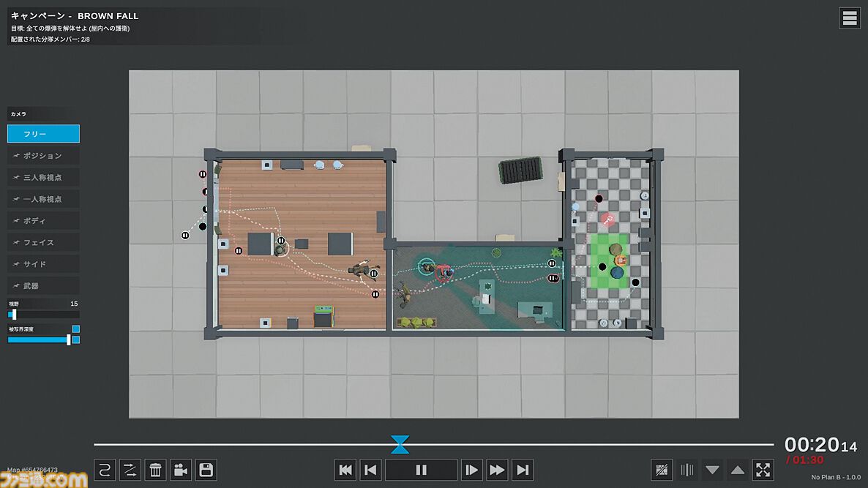Click the white timeline scrub bar
868x488 pixels.
(433, 444)
